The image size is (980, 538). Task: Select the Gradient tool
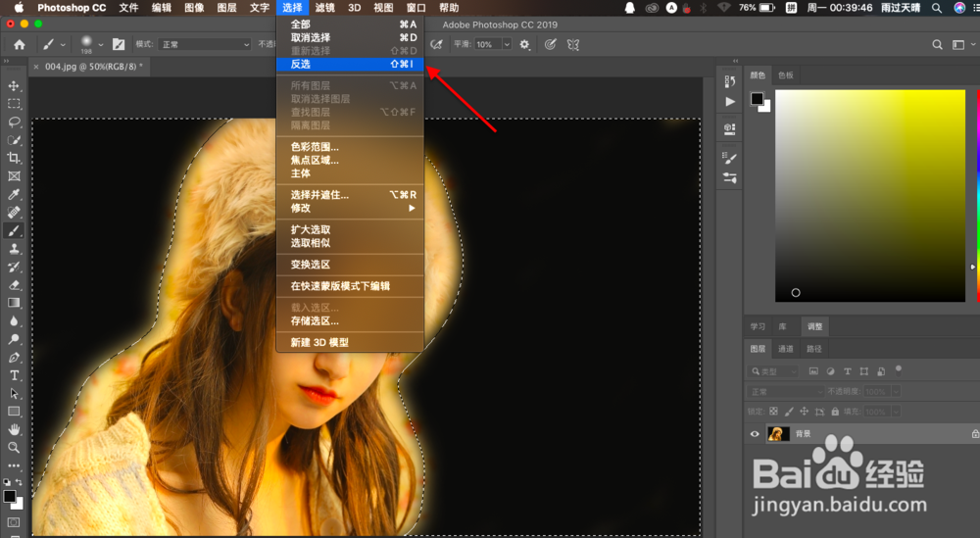coord(14,303)
